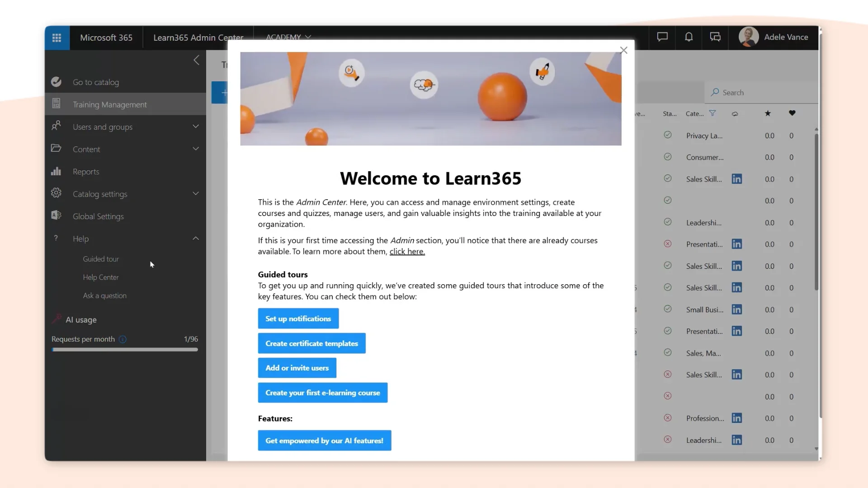Click the cloud refresh column header icon

click(x=735, y=114)
